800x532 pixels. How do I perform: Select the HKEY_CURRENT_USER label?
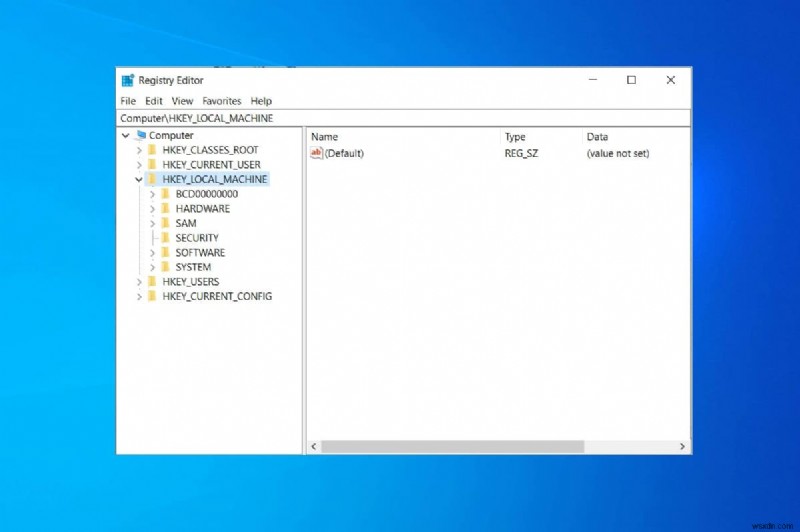tap(211, 165)
